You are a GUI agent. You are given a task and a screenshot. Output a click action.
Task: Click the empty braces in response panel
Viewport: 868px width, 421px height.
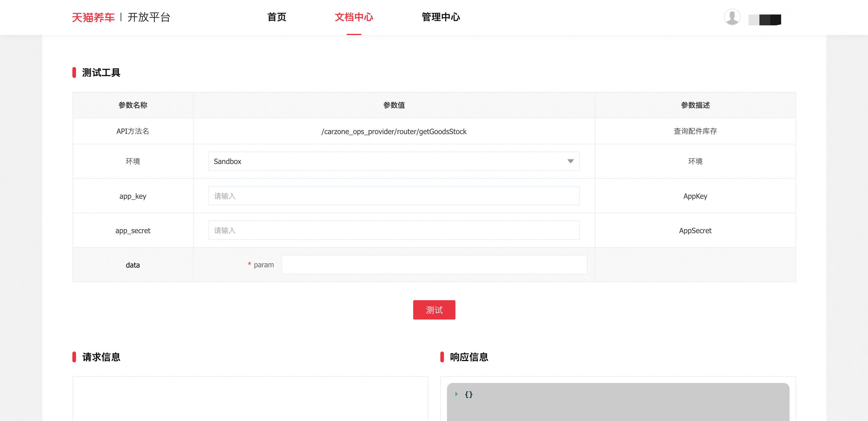coord(468,394)
